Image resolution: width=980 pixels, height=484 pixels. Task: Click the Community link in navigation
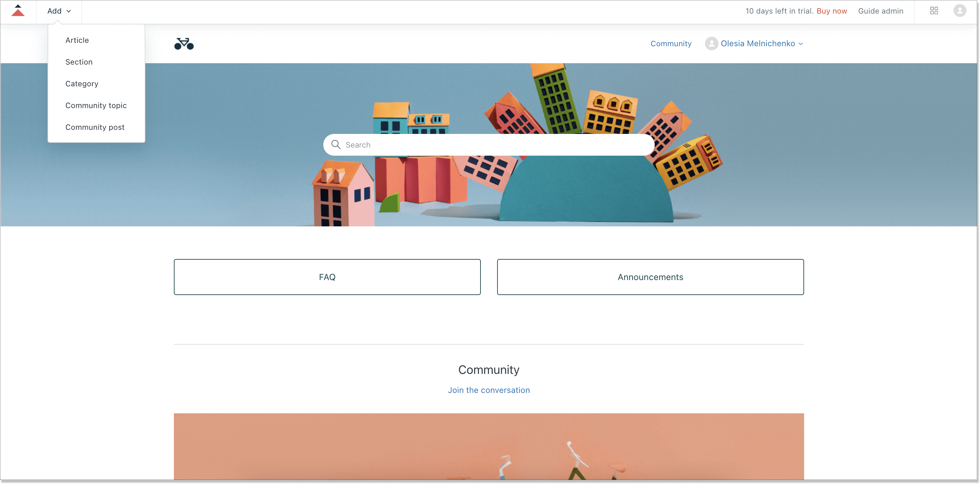coord(671,43)
